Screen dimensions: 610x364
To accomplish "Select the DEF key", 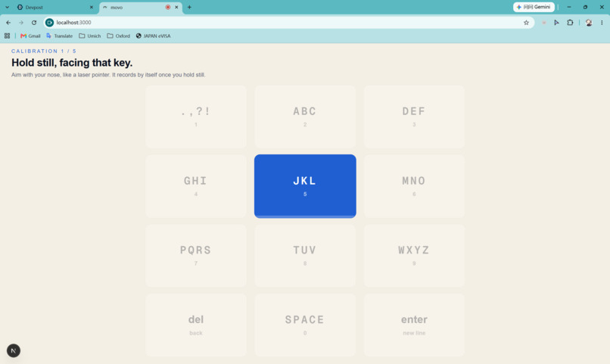I will pyautogui.click(x=414, y=117).
